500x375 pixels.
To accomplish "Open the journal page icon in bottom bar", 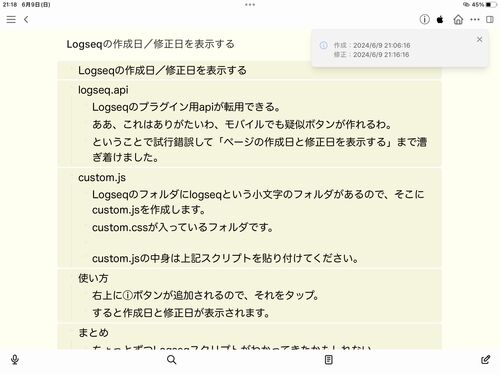I will pos(328,360).
